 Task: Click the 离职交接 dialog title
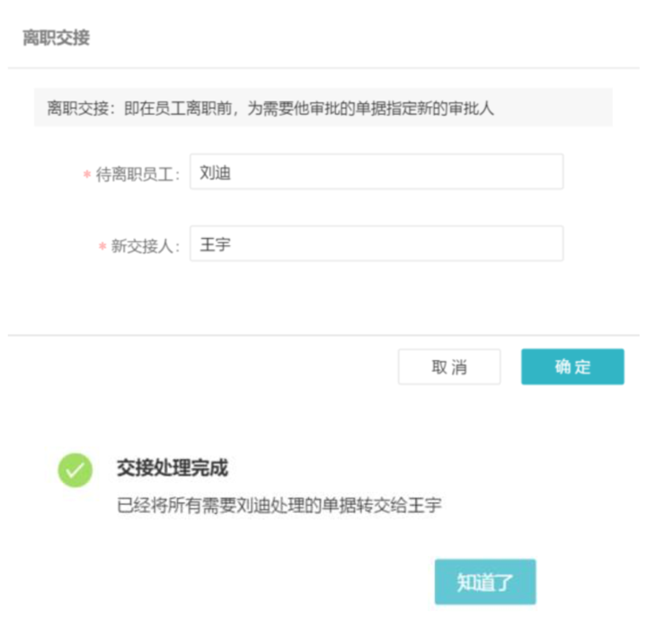[56, 39]
